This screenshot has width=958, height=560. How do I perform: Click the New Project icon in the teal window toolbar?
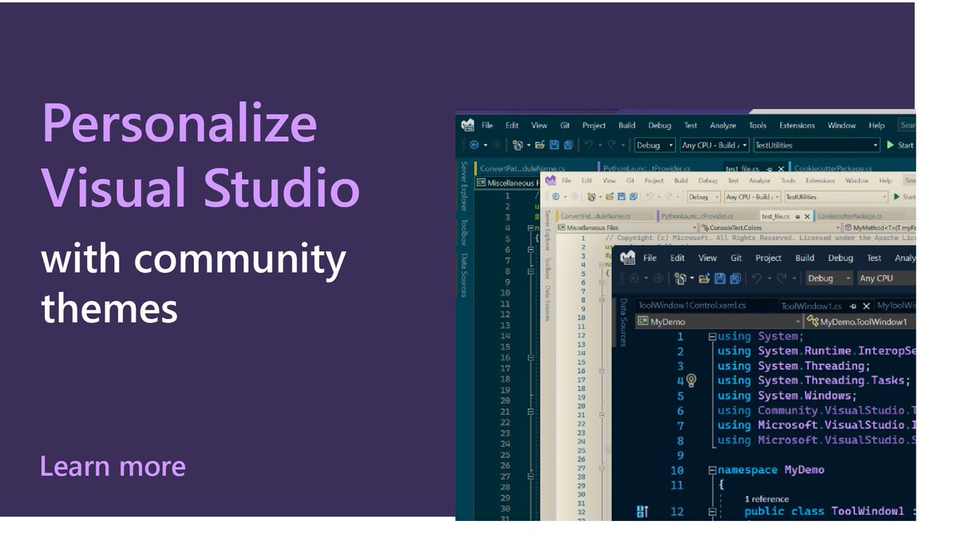pos(519,145)
